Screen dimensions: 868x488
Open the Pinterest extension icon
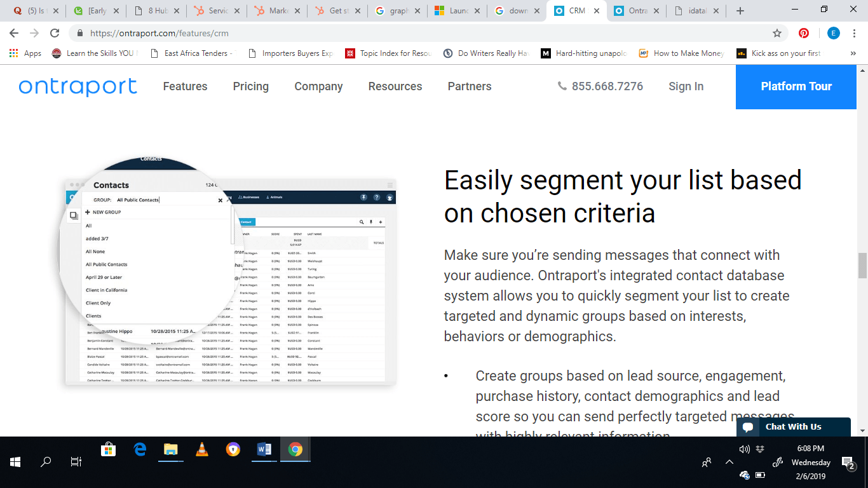804,33
